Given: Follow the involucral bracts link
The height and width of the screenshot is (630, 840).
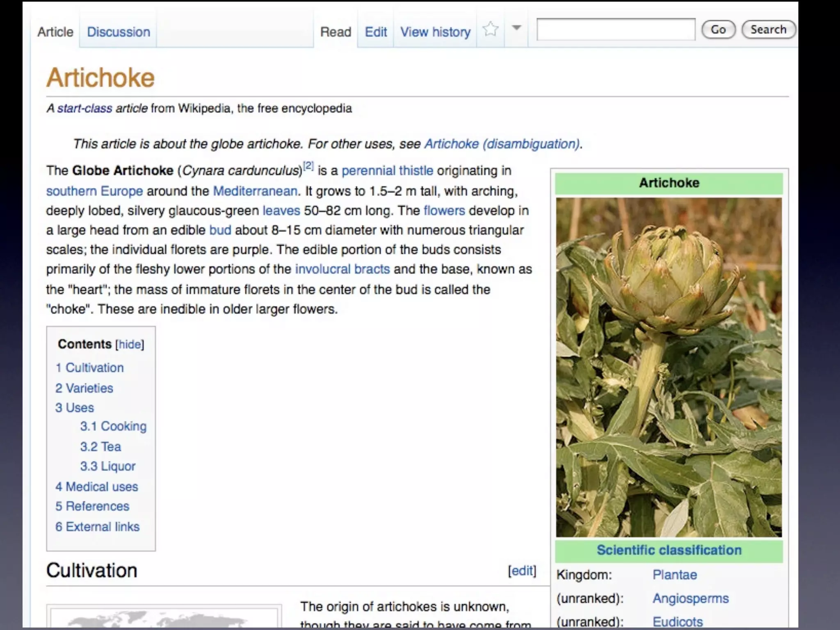Looking at the screenshot, I should (342, 269).
